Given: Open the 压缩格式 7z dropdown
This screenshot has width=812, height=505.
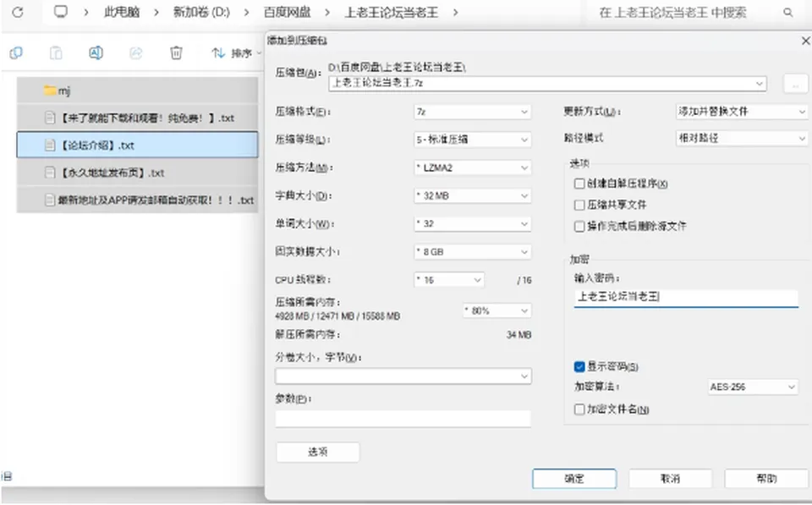Looking at the screenshot, I should 472,112.
